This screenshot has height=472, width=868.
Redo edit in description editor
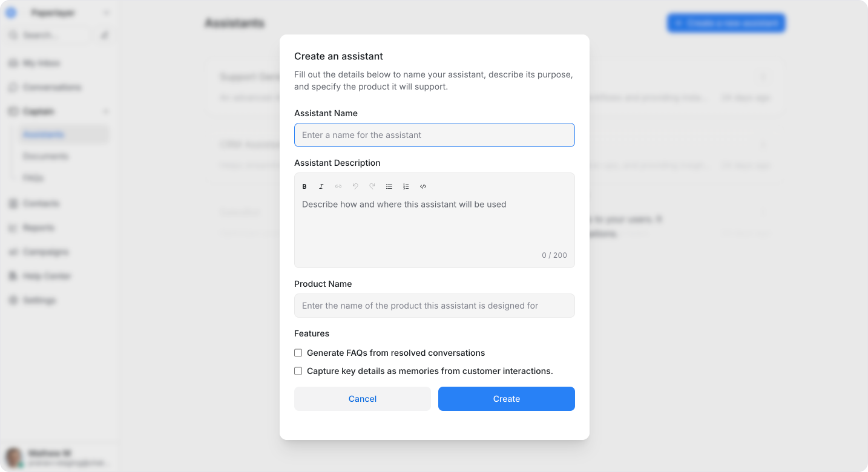tap(372, 186)
